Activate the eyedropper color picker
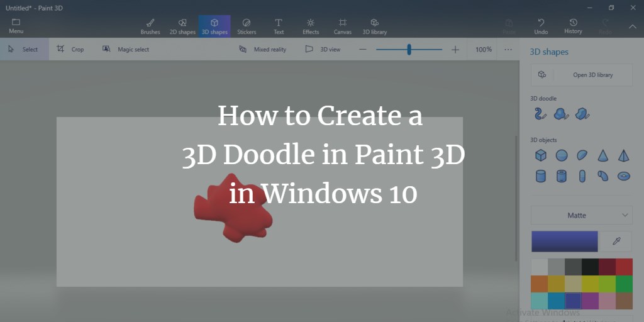 [x=616, y=241]
